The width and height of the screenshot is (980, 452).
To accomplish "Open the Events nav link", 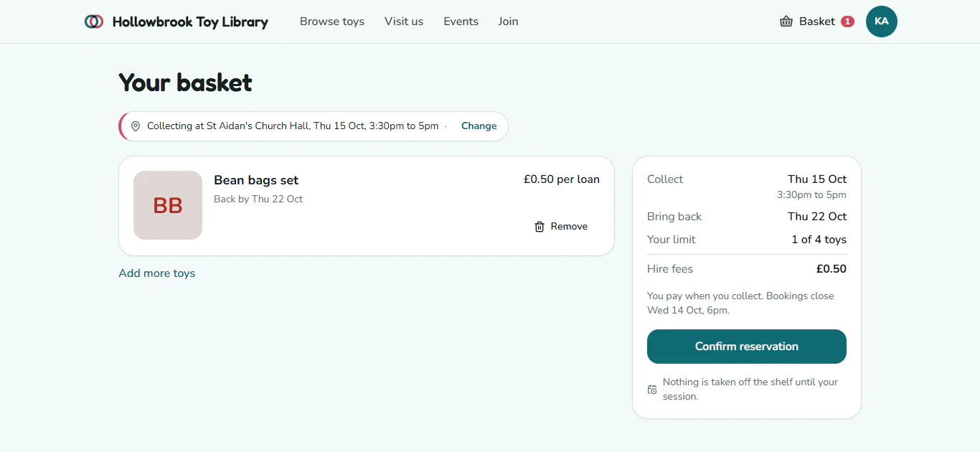I will [461, 22].
